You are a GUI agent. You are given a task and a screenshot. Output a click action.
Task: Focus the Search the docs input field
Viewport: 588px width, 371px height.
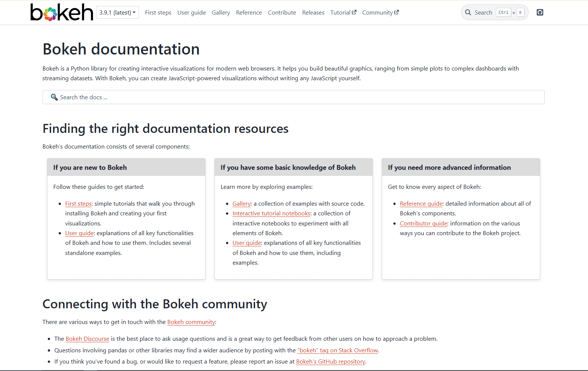click(294, 97)
